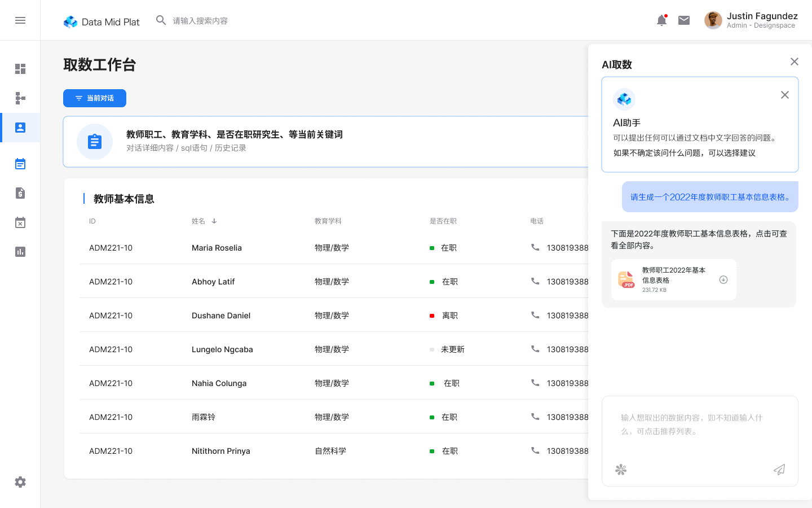
Task: Open the billing document sidebar icon
Action: tap(20, 193)
